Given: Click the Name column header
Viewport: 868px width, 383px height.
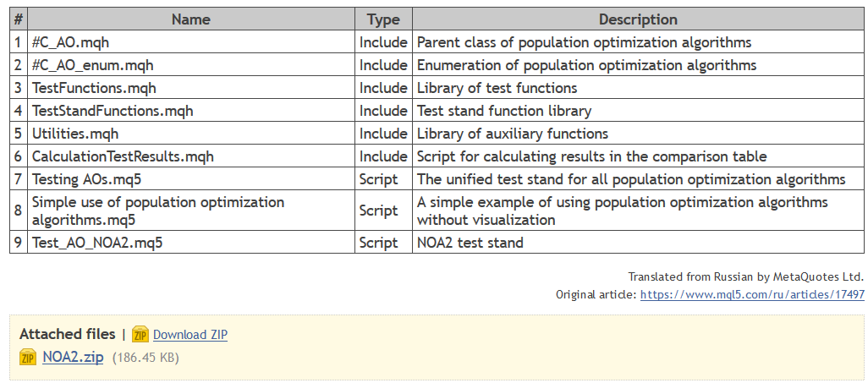Looking at the screenshot, I should tap(190, 19).
